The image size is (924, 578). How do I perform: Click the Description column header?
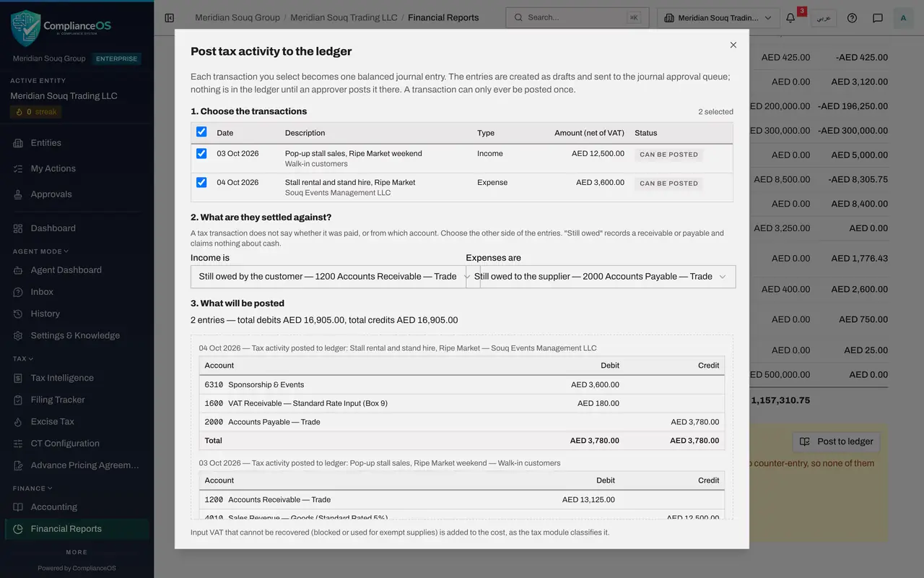[x=305, y=133]
